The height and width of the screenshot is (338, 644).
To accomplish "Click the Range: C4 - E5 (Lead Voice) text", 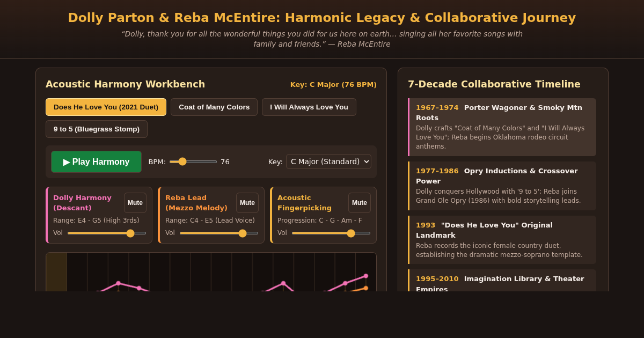I will [x=210, y=221].
